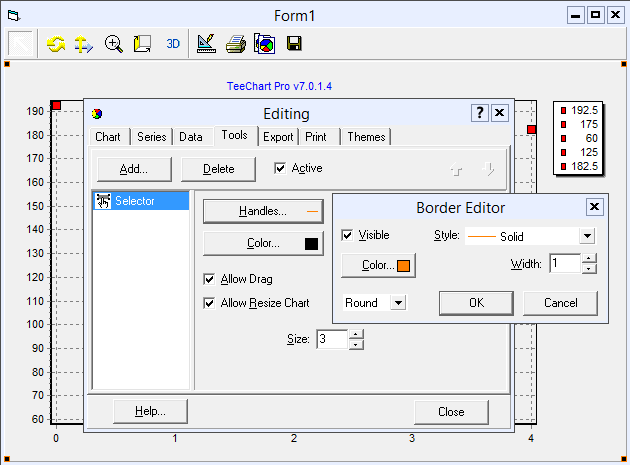Click legend entry 182.5
The image size is (630, 465).
pyautogui.click(x=579, y=166)
